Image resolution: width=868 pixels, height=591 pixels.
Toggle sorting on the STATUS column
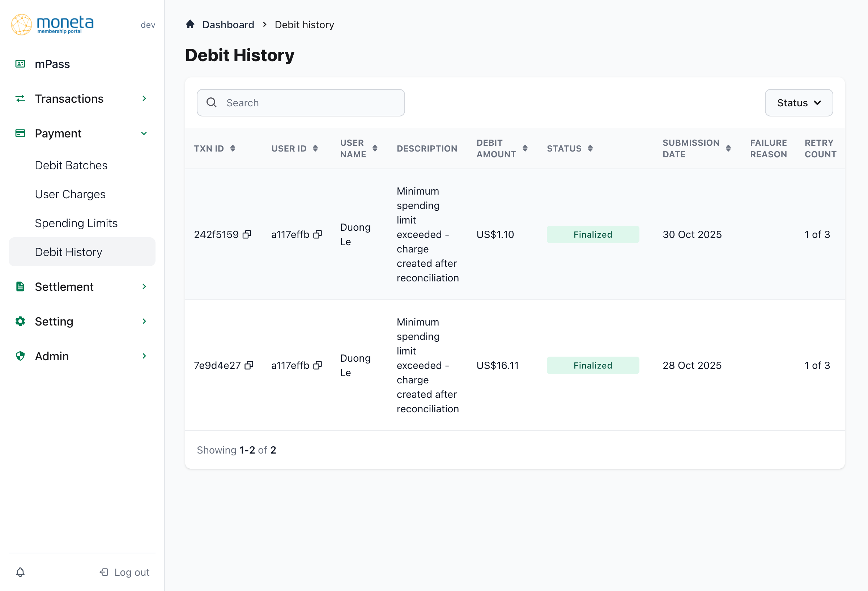[x=591, y=148]
